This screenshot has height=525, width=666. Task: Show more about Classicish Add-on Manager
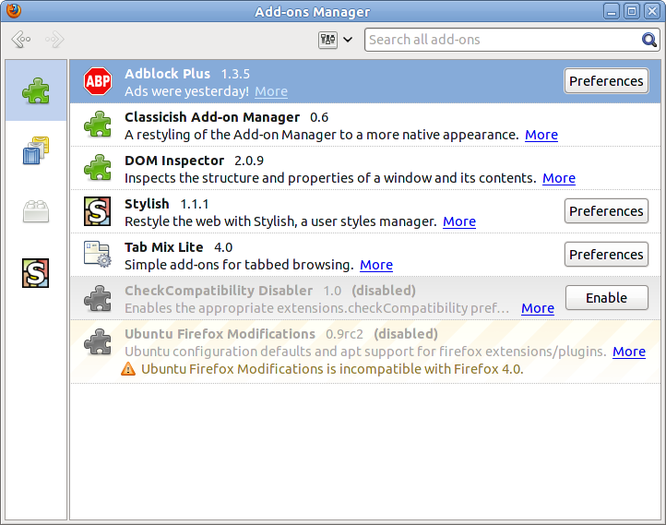point(542,135)
